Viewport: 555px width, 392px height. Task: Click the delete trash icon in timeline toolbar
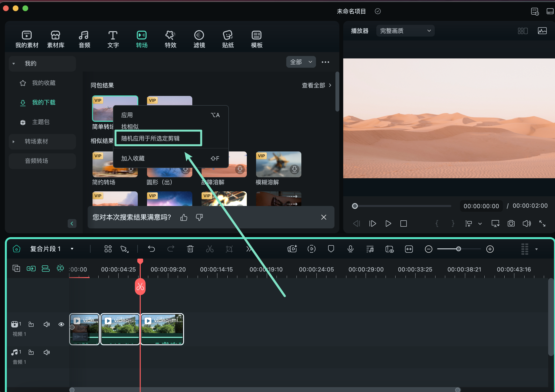pyautogui.click(x=190, y=249)
